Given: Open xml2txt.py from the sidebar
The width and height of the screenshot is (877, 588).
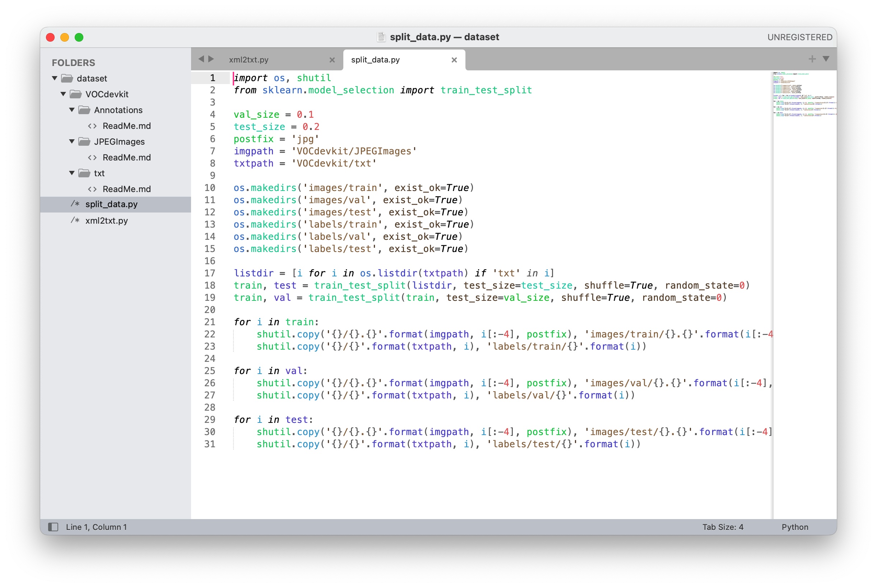Looking at the screenshot, I should [x=107, y=220].
